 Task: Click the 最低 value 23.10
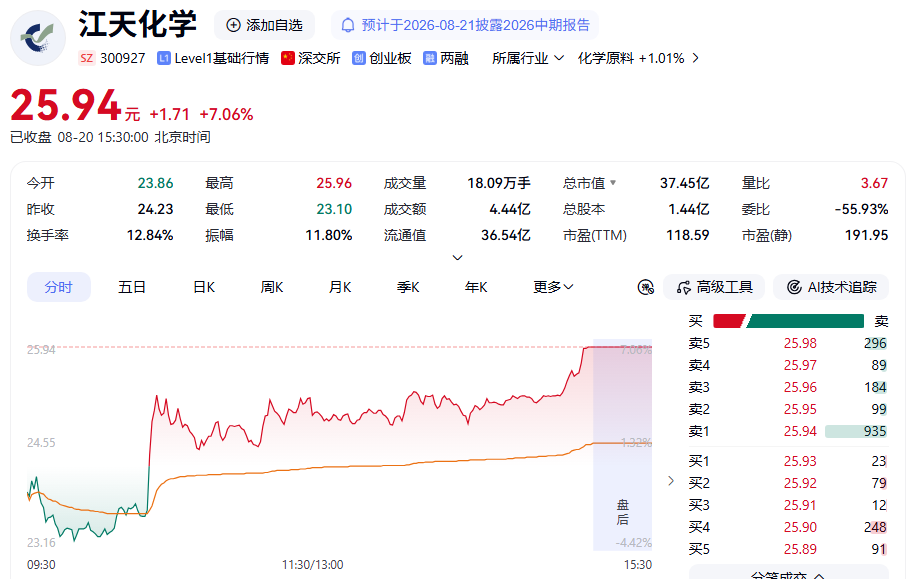(x=334, y=209)
